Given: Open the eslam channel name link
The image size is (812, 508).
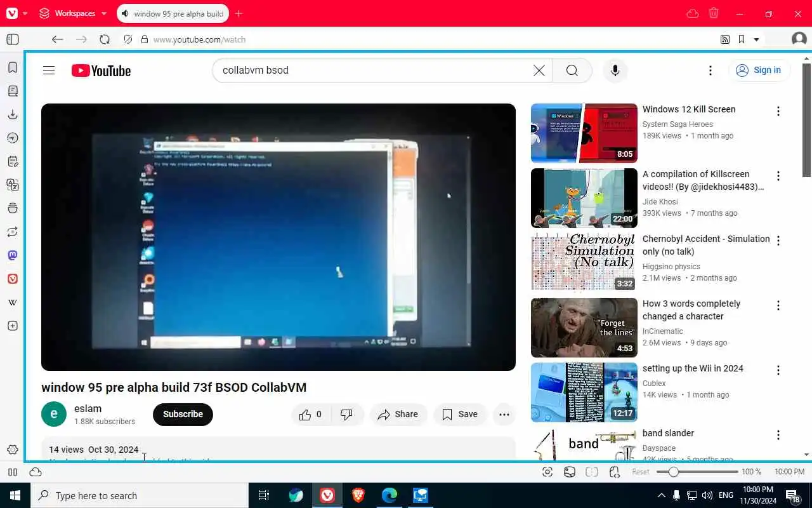Looking at the screenshot, I should [88, 408].
